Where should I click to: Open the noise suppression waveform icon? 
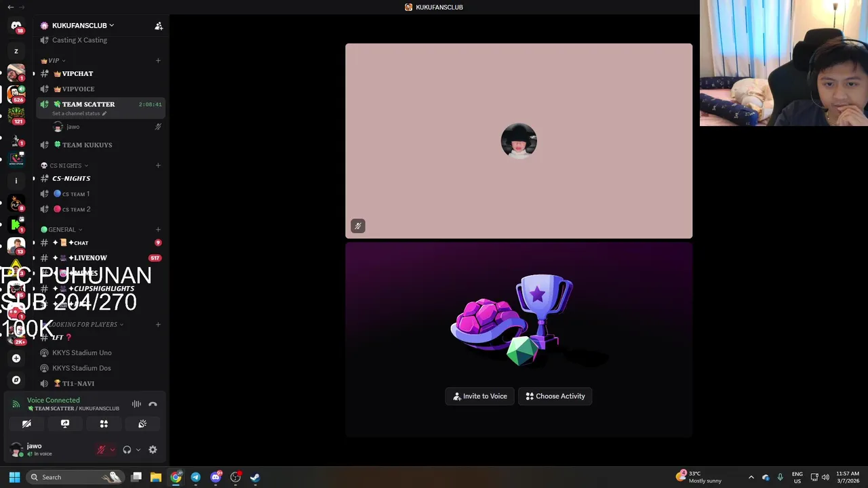click(136, 404)
